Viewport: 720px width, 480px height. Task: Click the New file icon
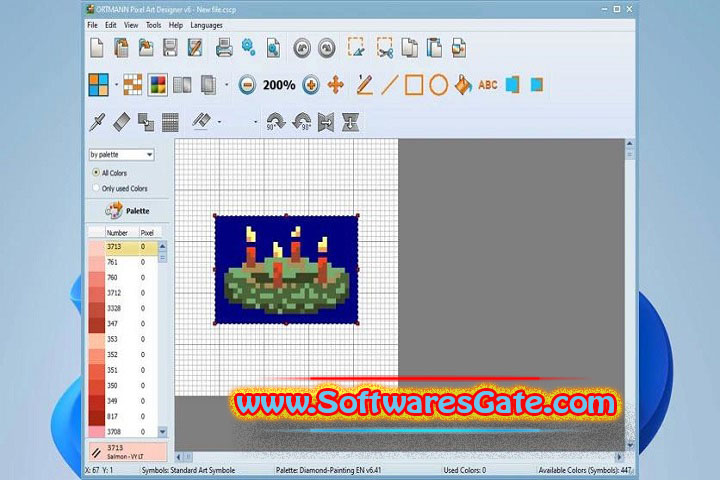click(x=96, y=48)
